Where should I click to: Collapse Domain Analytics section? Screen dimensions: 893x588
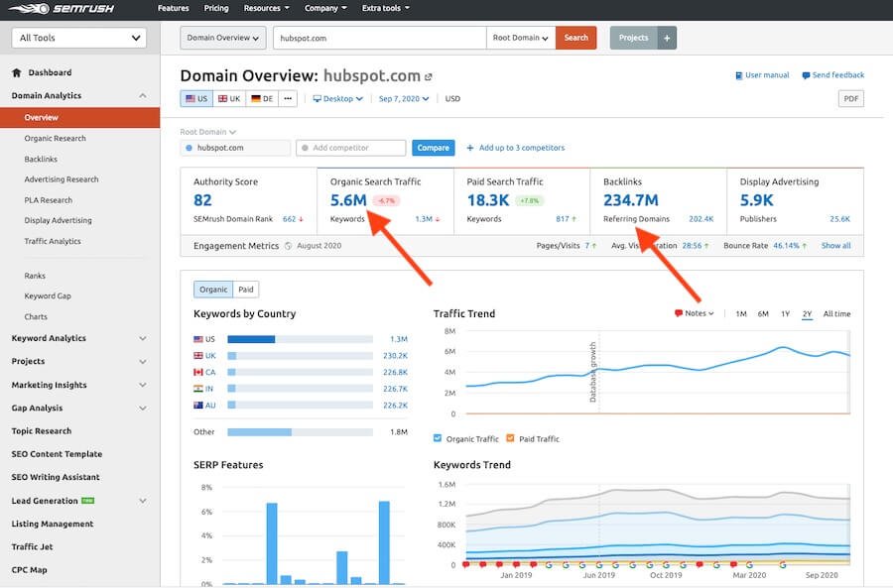142,95
